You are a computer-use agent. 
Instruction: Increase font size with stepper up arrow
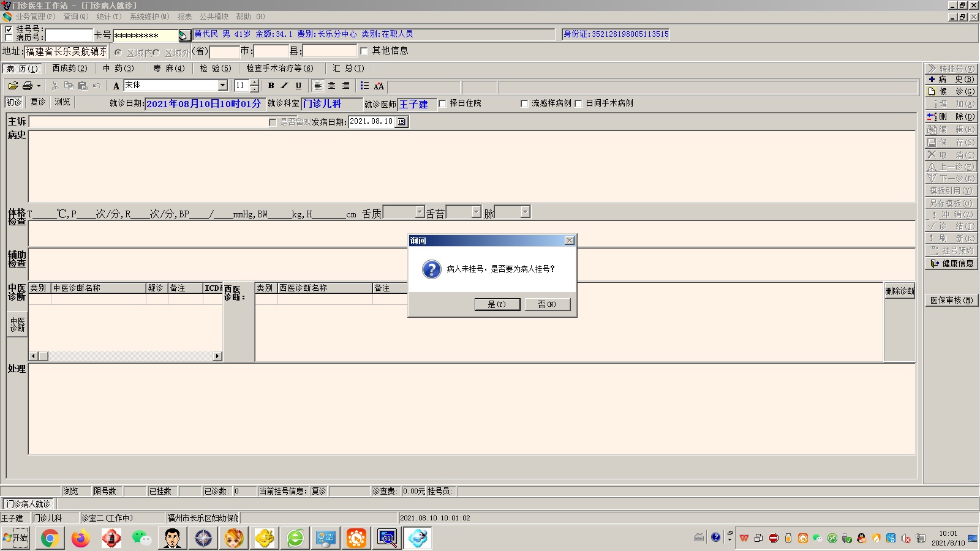[255, 83]
